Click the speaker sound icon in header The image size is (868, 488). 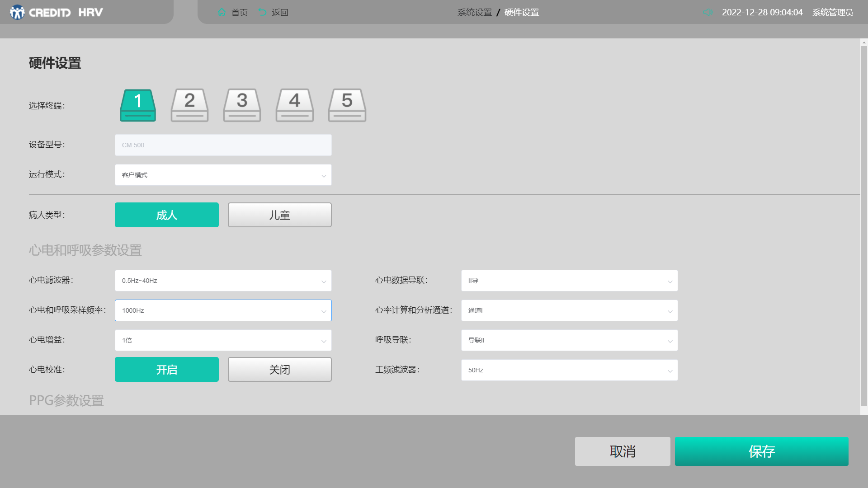click(x=708, y=12)
